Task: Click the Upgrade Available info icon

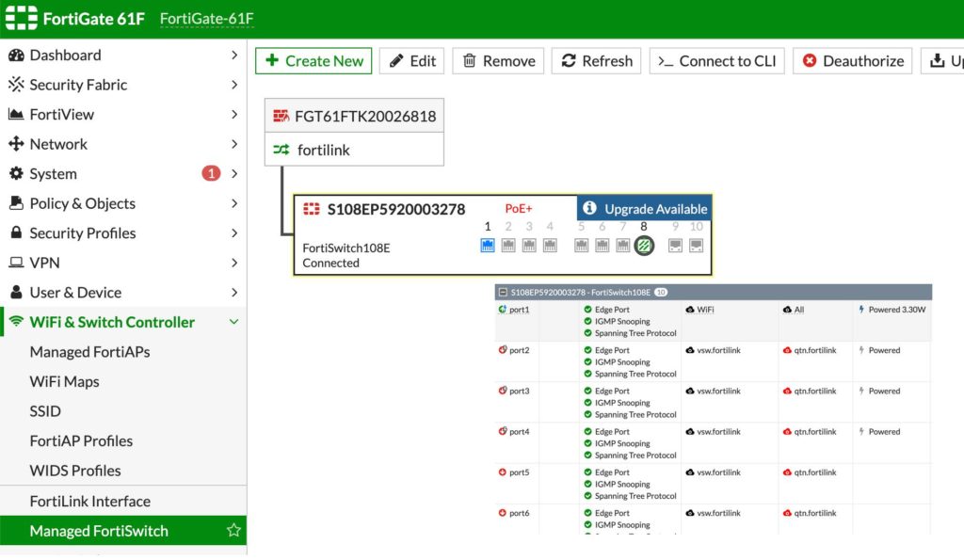Action: click(x=589, y=208)
